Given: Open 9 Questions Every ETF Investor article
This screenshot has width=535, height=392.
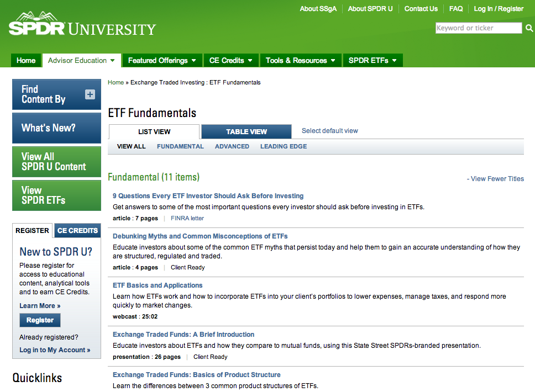Looking at the screenshot, I should pos(208,196).
